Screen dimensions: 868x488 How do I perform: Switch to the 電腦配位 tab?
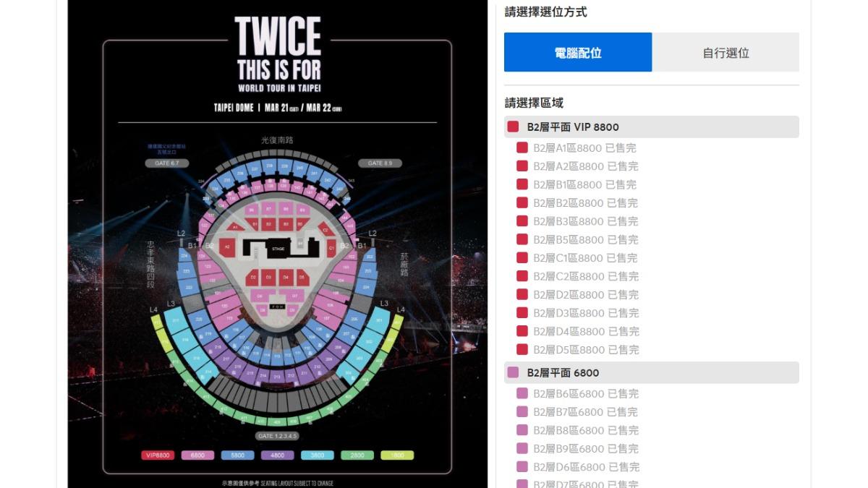(576, 53)
